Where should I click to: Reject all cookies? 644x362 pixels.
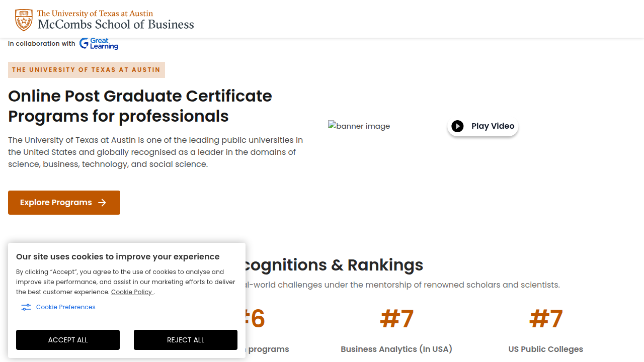tap(186, 340)
